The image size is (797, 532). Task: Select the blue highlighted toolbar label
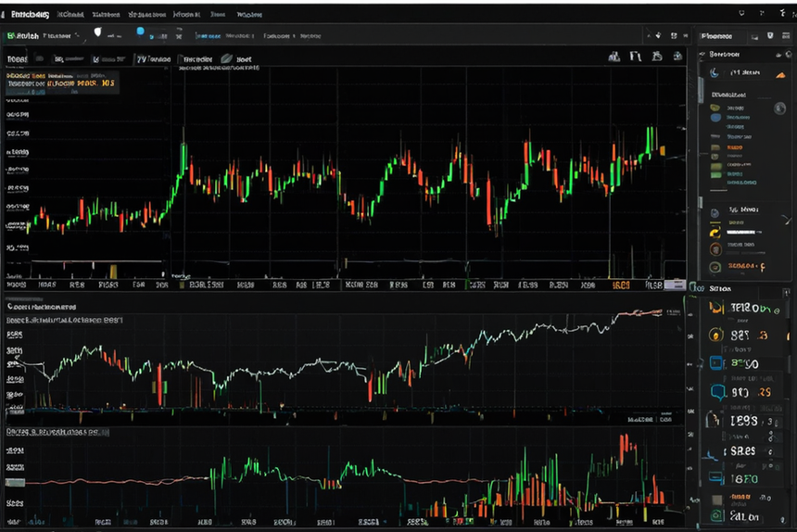[209, 36]
